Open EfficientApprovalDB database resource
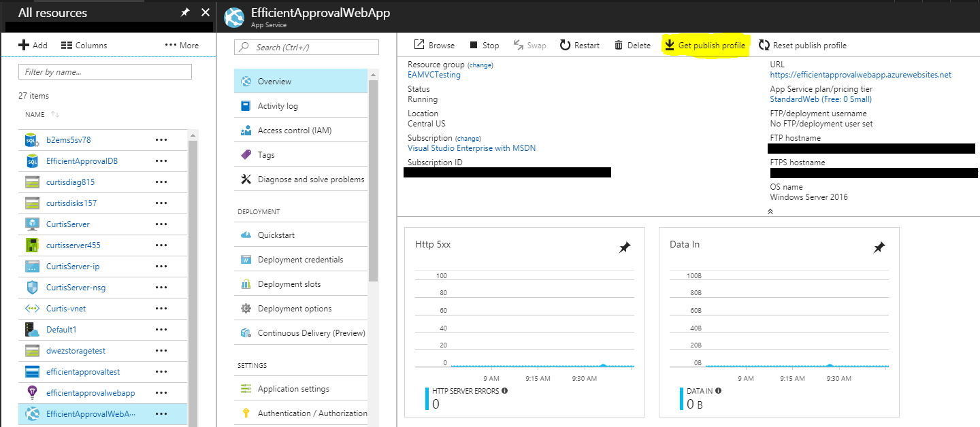This screenshot has height=427, width=980. tap(82, 161)
